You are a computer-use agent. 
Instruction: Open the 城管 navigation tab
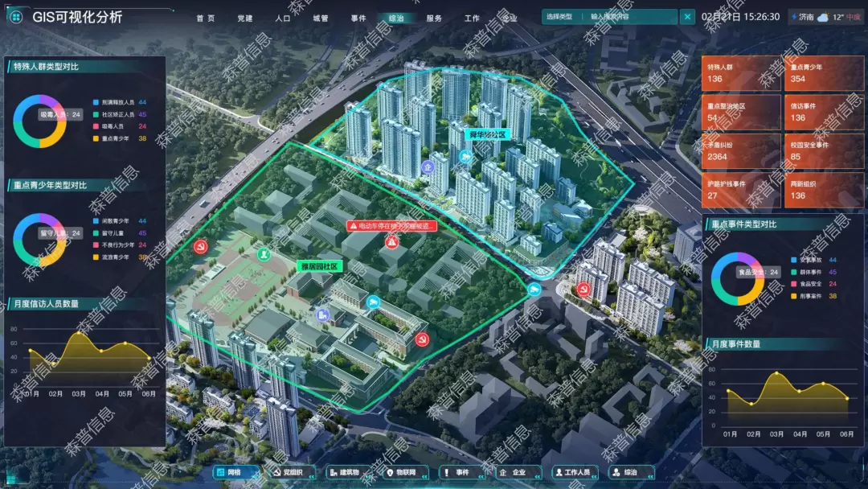[x=321, y=18]
